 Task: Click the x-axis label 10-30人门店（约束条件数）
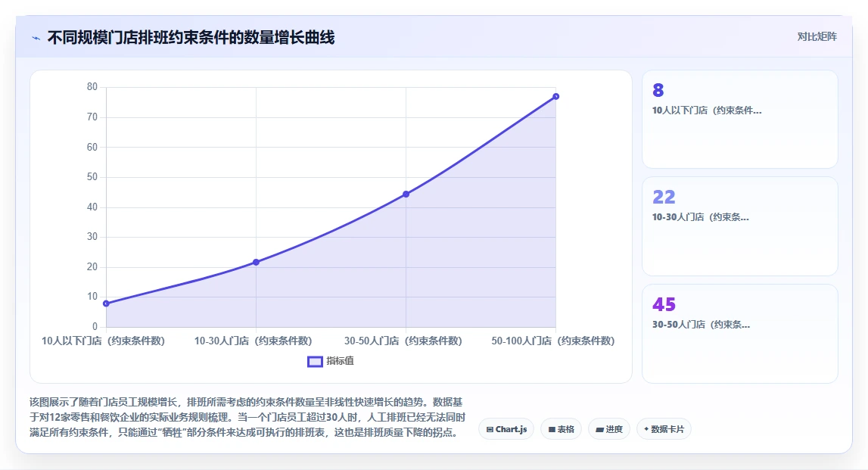pyautogui.click(x=253, y=341)
